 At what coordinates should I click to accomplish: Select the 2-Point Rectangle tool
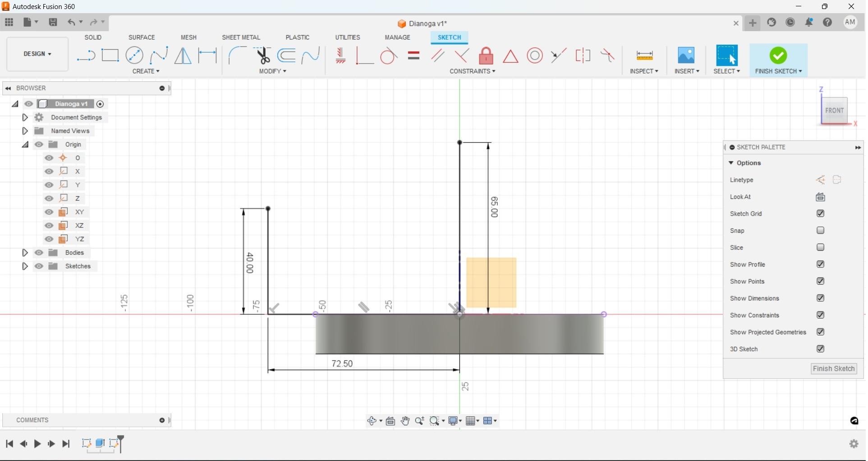(x=110, y=55)
